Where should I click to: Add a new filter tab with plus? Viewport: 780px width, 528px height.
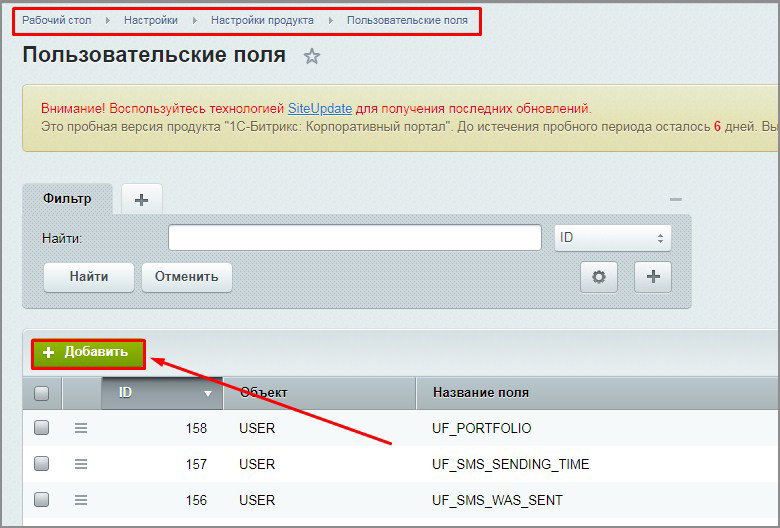(141, 200)
